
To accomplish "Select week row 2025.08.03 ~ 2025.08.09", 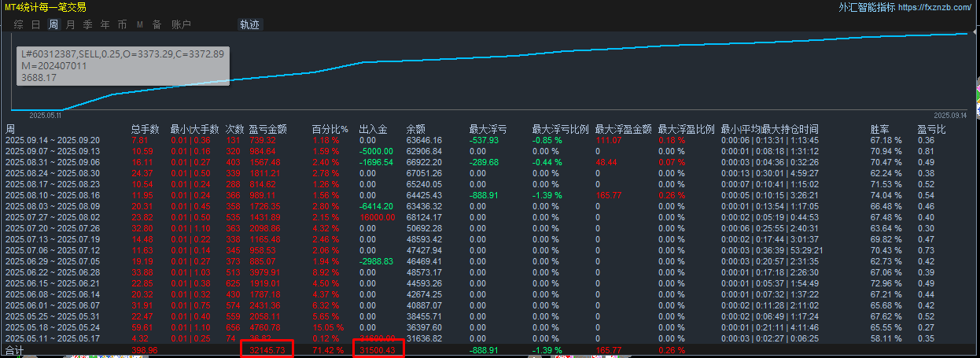I will click(x=490, y=205).
